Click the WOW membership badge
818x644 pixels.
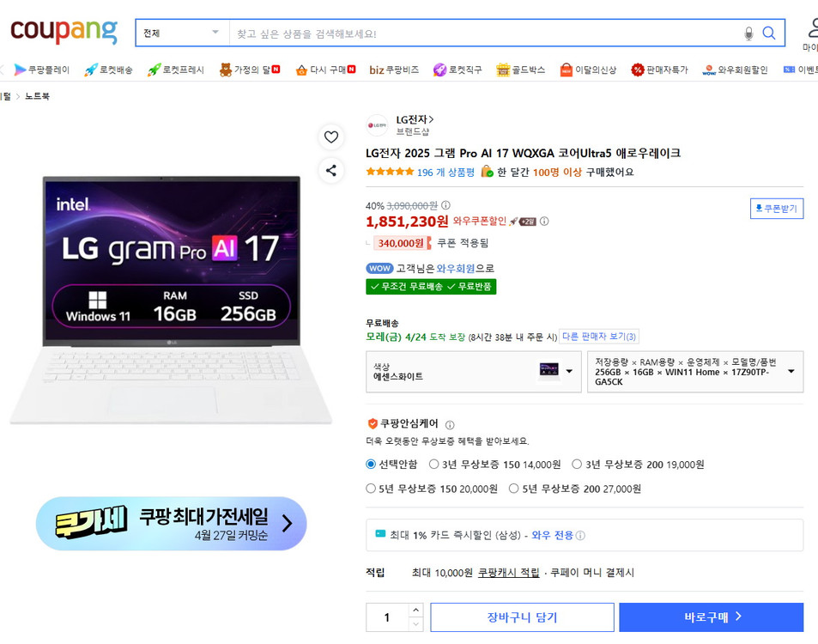[379, 268]
